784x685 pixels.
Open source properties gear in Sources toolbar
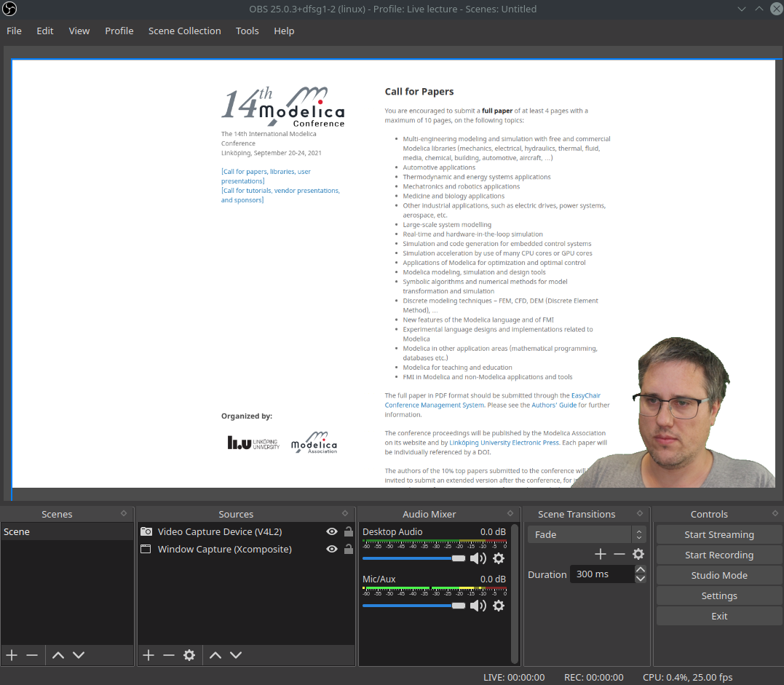(x=189, y=655)
